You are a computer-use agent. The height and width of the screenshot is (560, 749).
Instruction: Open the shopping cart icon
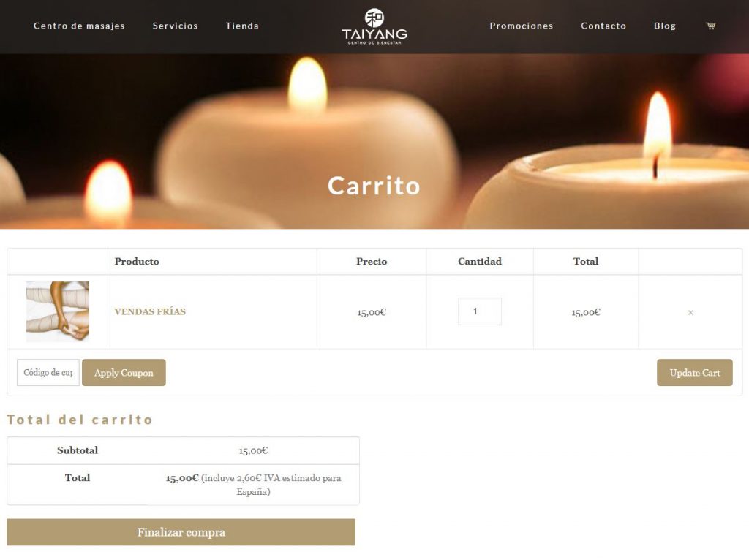(x=710, y=26)
